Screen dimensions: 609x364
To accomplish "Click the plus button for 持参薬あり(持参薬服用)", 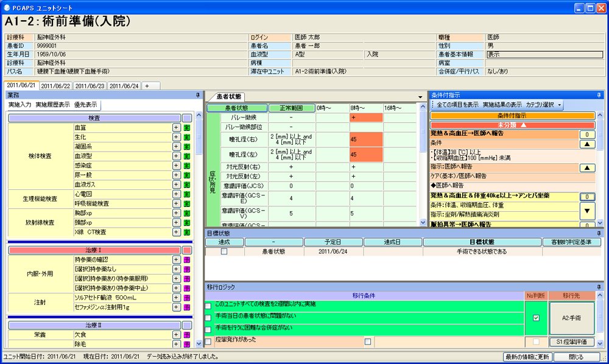I will 177,279.
